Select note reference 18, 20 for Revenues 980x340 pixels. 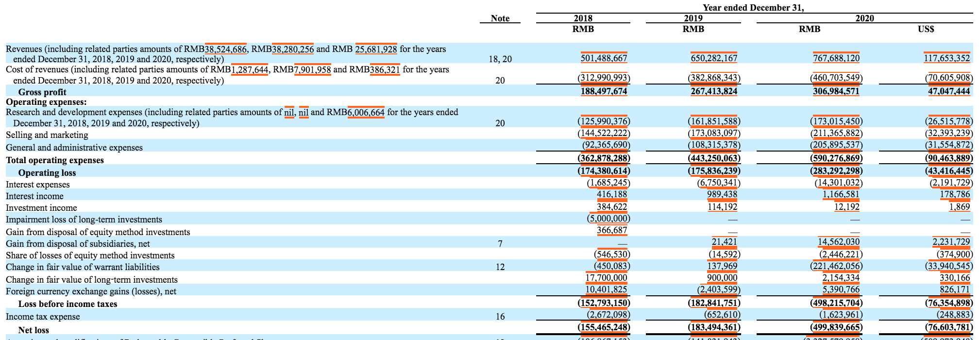coord(500,59)
